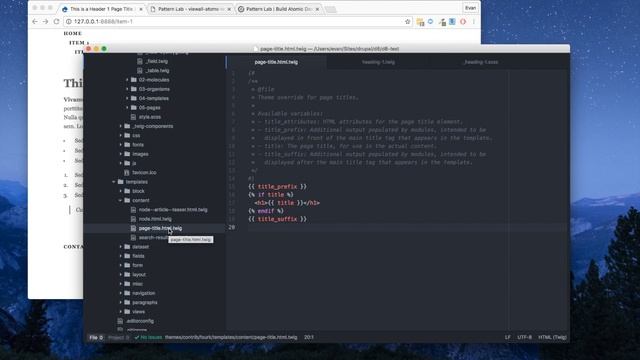
Task: Place cursor on the title_suffix code line
Action: 277,219
